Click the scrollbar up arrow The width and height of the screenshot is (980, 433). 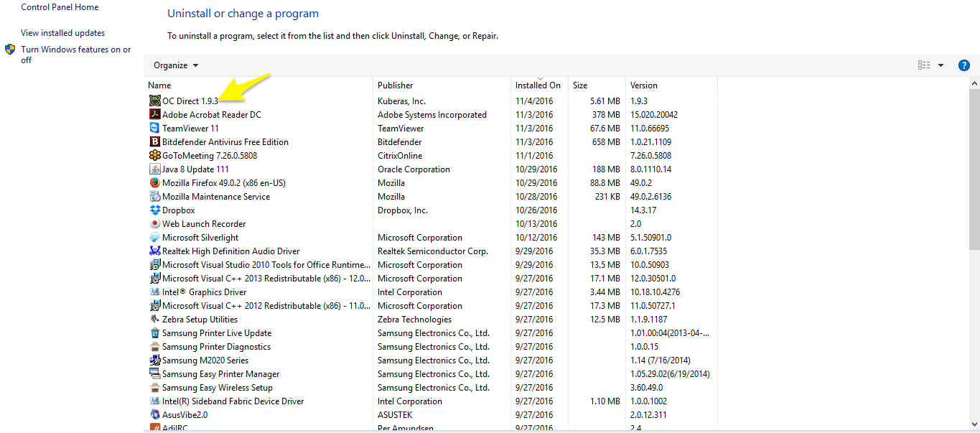974,83
